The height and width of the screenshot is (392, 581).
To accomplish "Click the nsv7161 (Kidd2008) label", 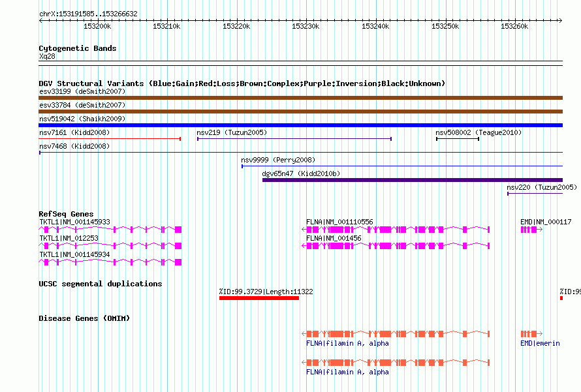I will pyautogui.click(x=74, y=132).
